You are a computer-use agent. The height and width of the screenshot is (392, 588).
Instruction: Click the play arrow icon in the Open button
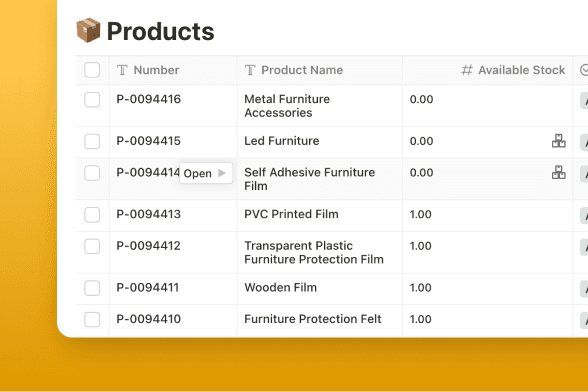[222, 173]
